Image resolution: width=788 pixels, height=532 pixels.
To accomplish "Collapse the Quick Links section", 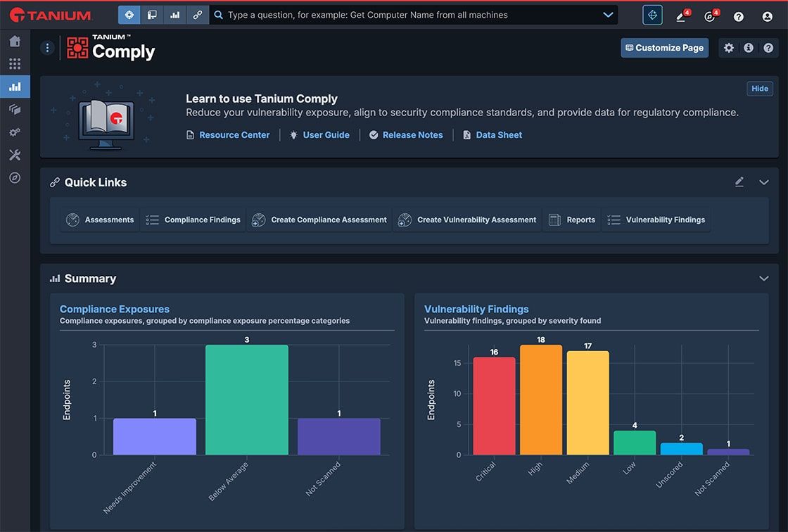I will pyautogui.click(x=764, y=182).
